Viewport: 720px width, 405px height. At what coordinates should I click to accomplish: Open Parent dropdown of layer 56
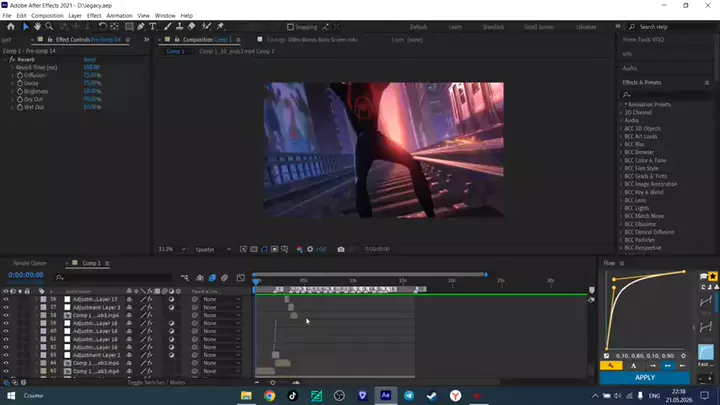point(222,299)
